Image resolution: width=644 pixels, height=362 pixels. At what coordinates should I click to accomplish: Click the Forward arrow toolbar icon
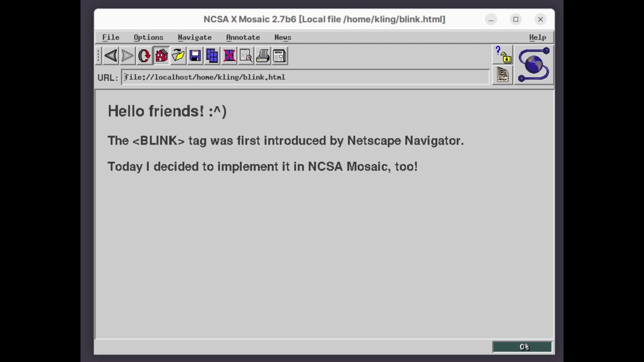[x=127, y=56]
